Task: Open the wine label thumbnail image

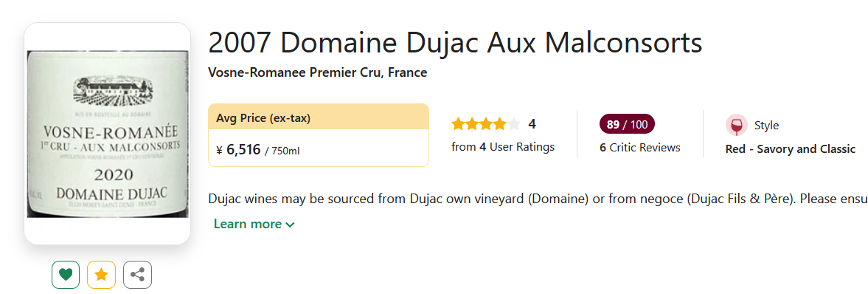Action: [x=108, y=134]
